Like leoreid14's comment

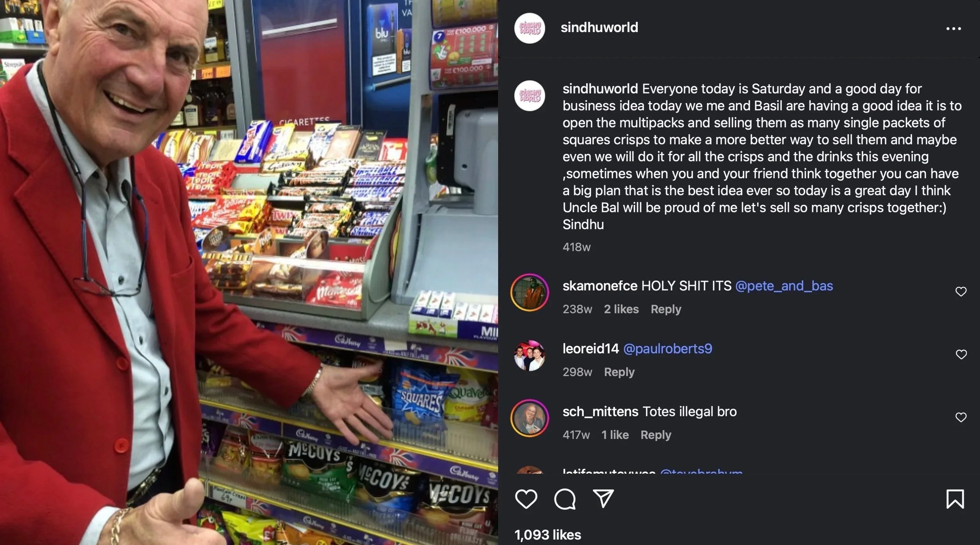pos(961,354)
